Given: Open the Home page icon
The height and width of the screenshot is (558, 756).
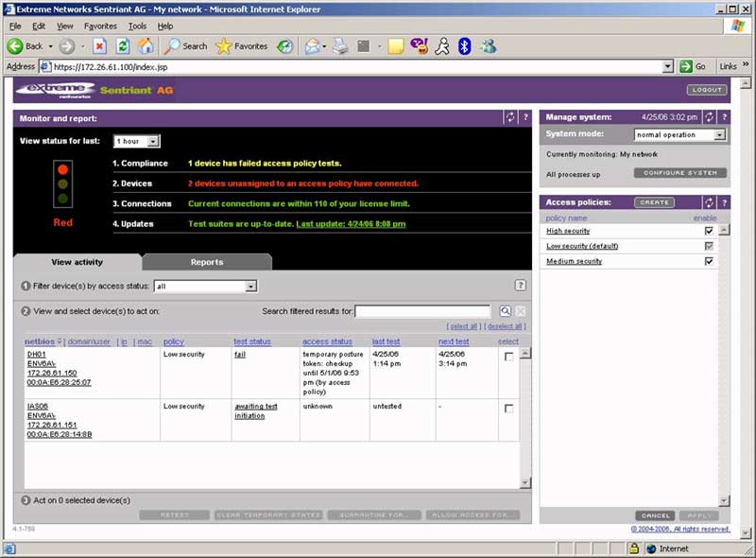Looking at the screenshot, I should tap(146, 46).
